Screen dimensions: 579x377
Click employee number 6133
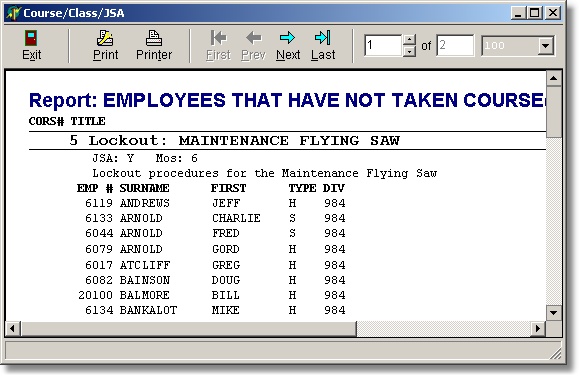pyautogui.click(x=99, y=219)
